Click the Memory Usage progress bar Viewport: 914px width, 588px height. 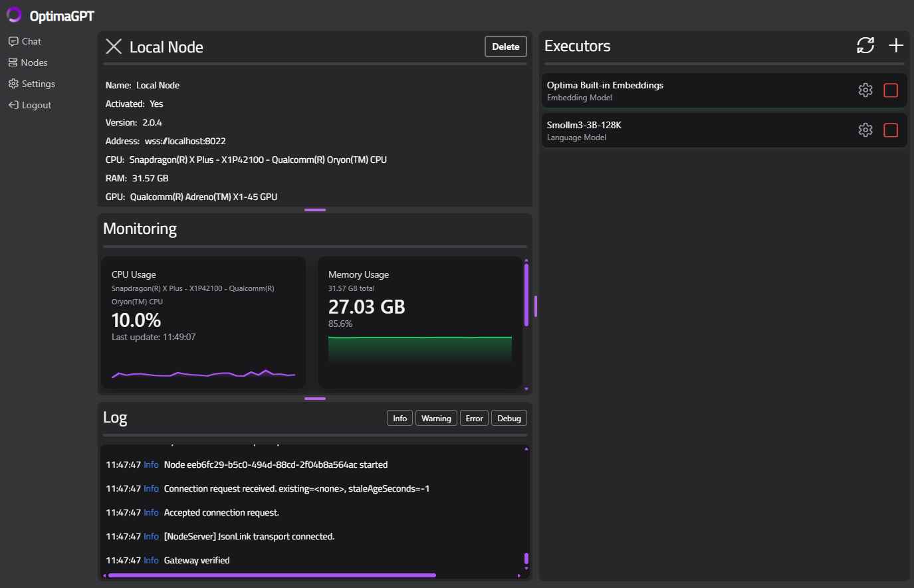click(419, 348)
